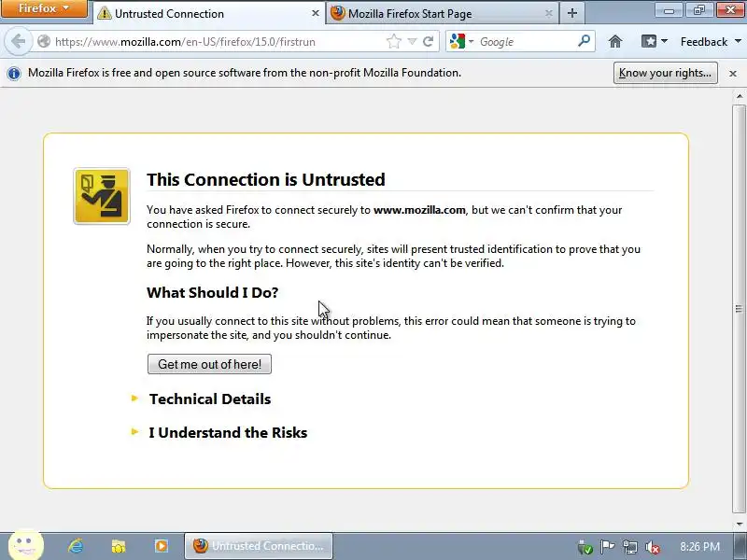The image size is (747, 560).
Task: Open the URL history dropdown arrow
Action: pyautogui.click(x=412, y=41)
